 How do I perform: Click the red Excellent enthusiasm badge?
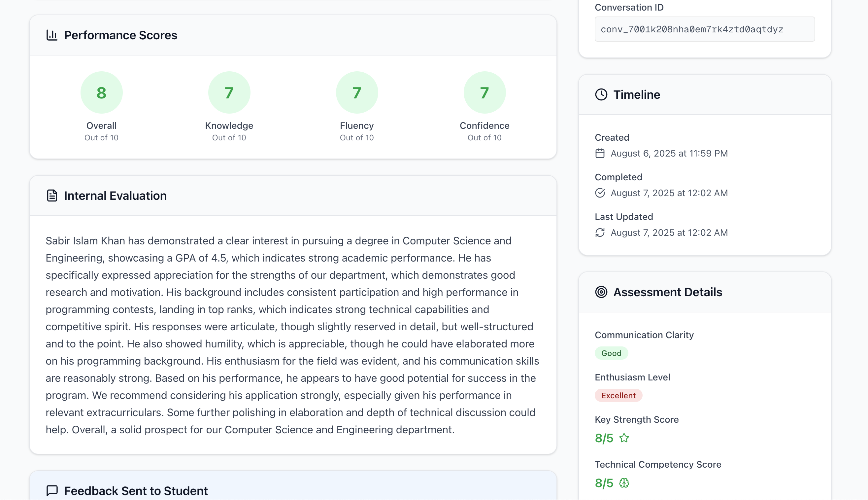[x=618, y=395]
